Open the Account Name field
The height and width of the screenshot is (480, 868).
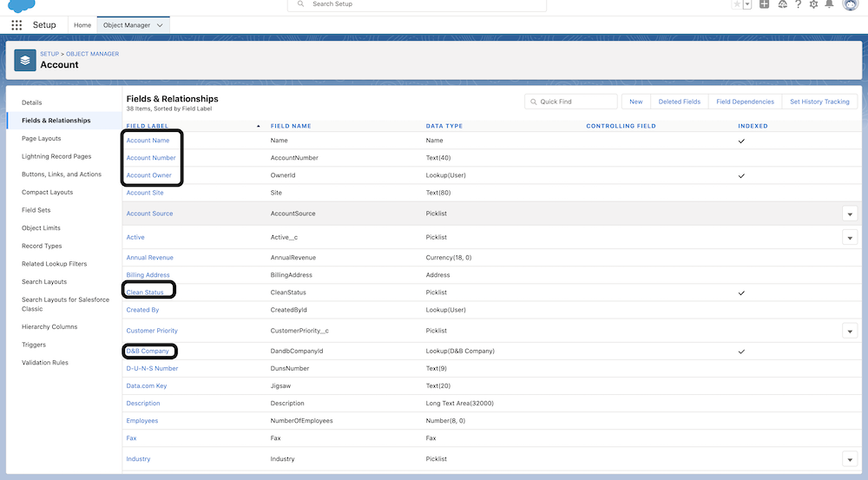148,141
